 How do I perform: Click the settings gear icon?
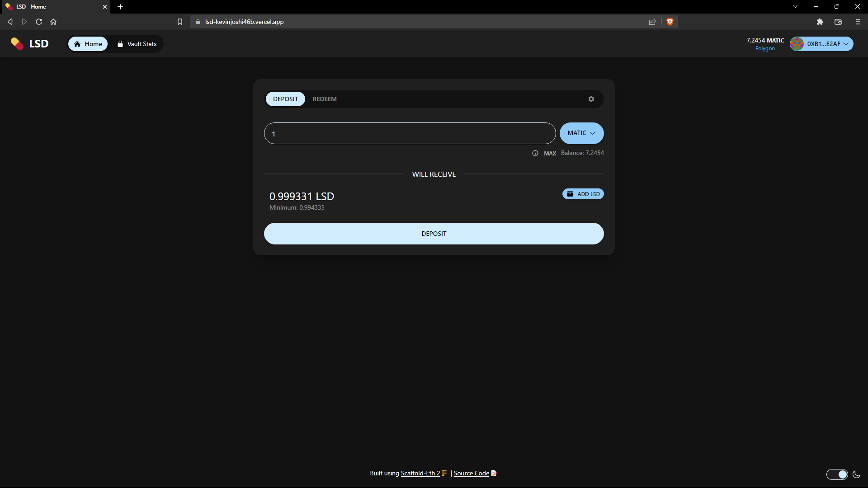[x=591, y=99]
